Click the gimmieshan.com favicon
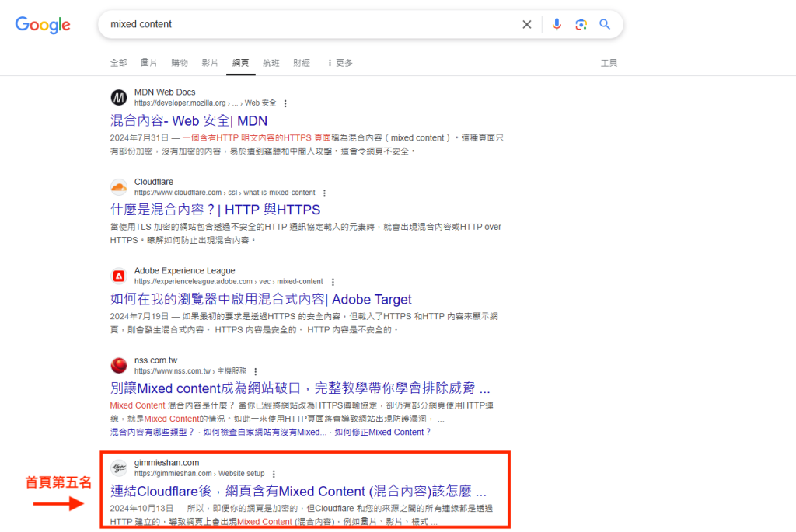Image resolution: width=796 pixels, height=532 pixels. pos(119,468)
